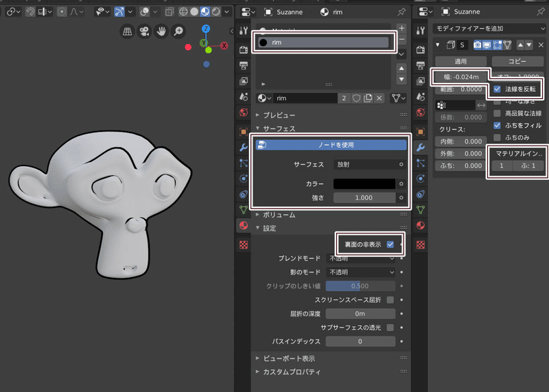Screen dimensions: 549x392
Task: Open material slot specials chevron menu
Action: (x=401, y=54)
